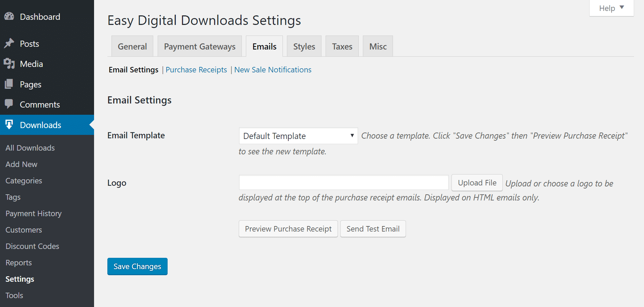Open the Taxes settings tab
Screen dimensions: 644x307
tap(342, 46)
